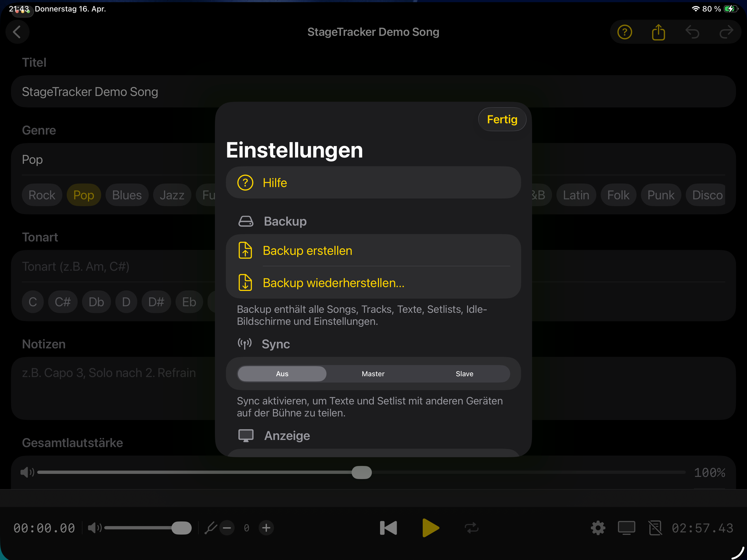
Task: Select the Jazz genre chip
Action: pos(172,195)
